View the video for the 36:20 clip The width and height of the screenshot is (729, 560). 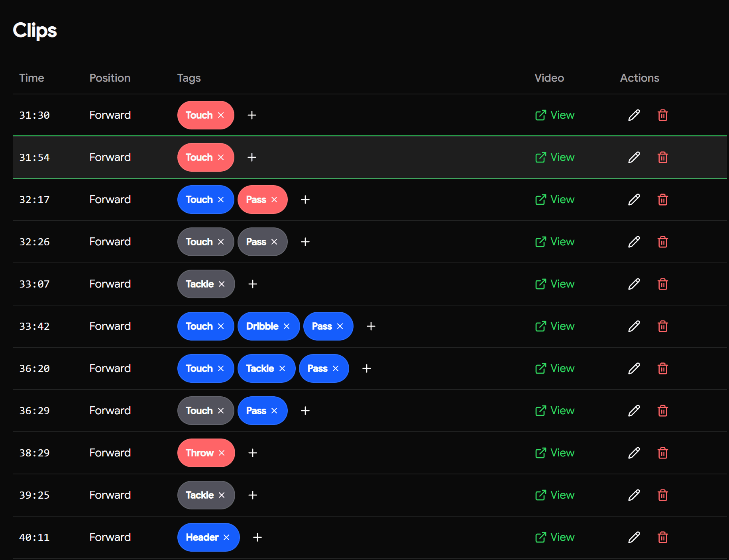[x=554, y=368]
